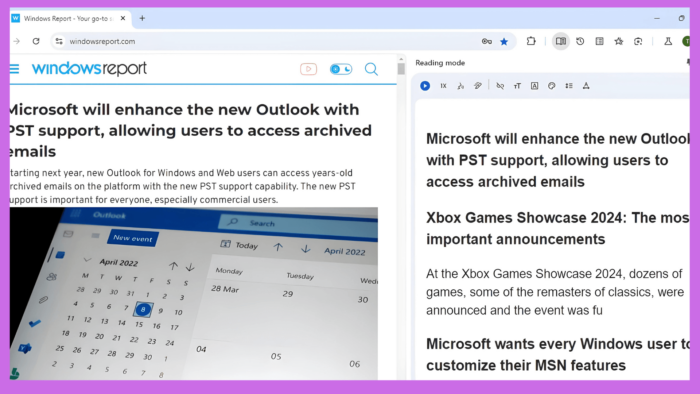Reload the current page
This screenshot has width=700, height=394.
tap(36, 41)
